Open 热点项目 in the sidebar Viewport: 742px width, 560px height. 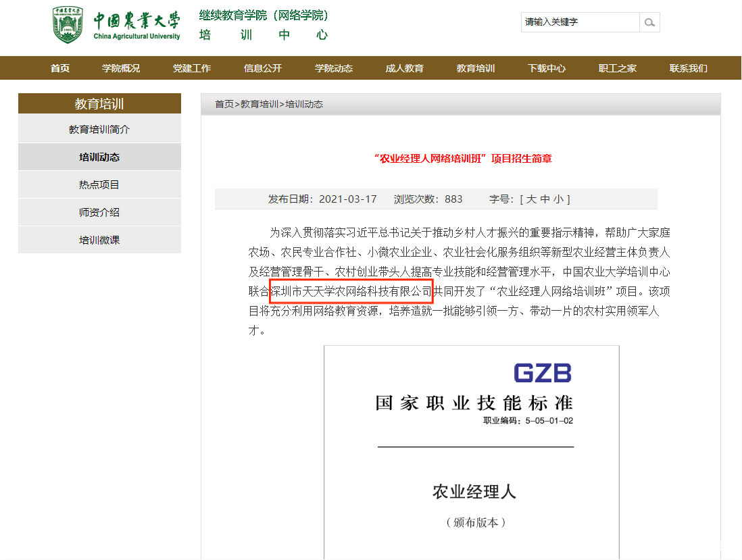click(x=99, y=184)
